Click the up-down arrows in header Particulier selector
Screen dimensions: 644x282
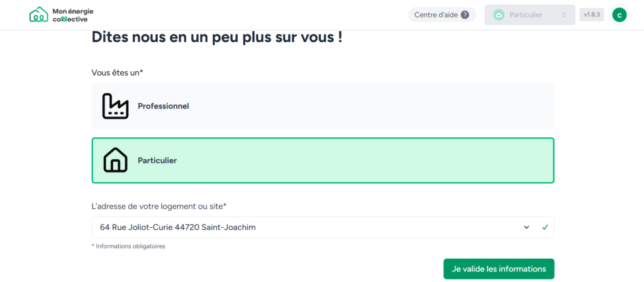click(564, 15)
